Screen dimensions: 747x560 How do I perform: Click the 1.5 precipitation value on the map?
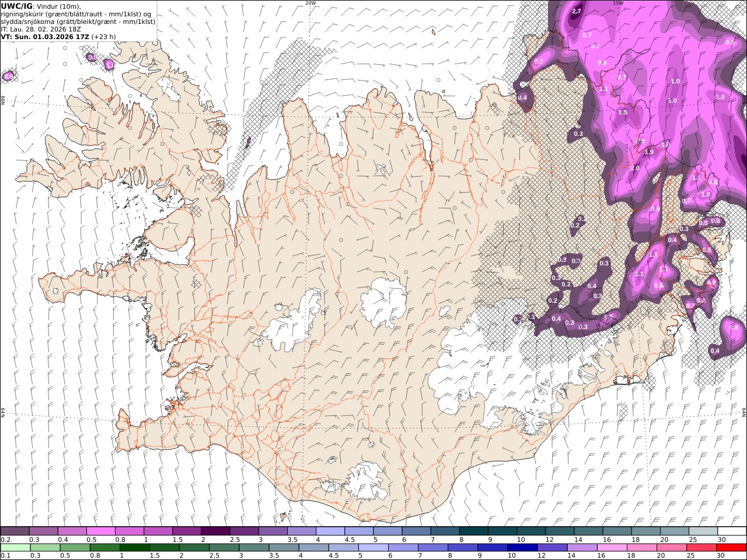point(623,112)
